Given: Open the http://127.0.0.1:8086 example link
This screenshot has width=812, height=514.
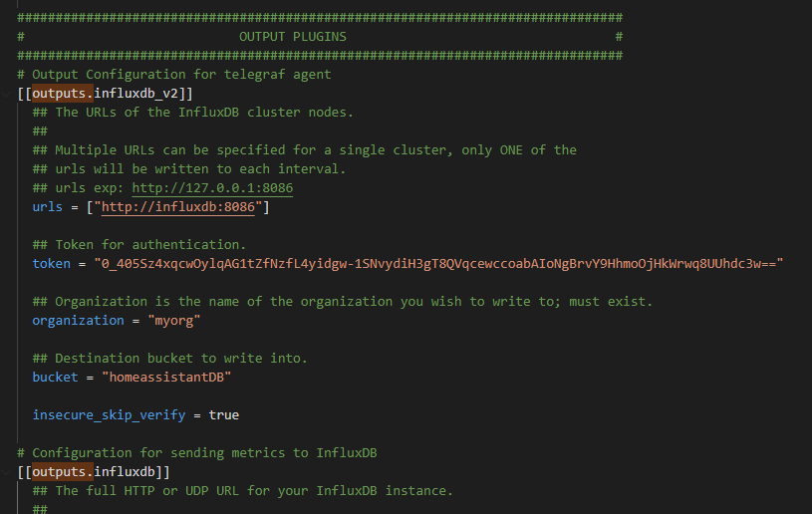Looking at the screenshot, I should coord(212,188).
